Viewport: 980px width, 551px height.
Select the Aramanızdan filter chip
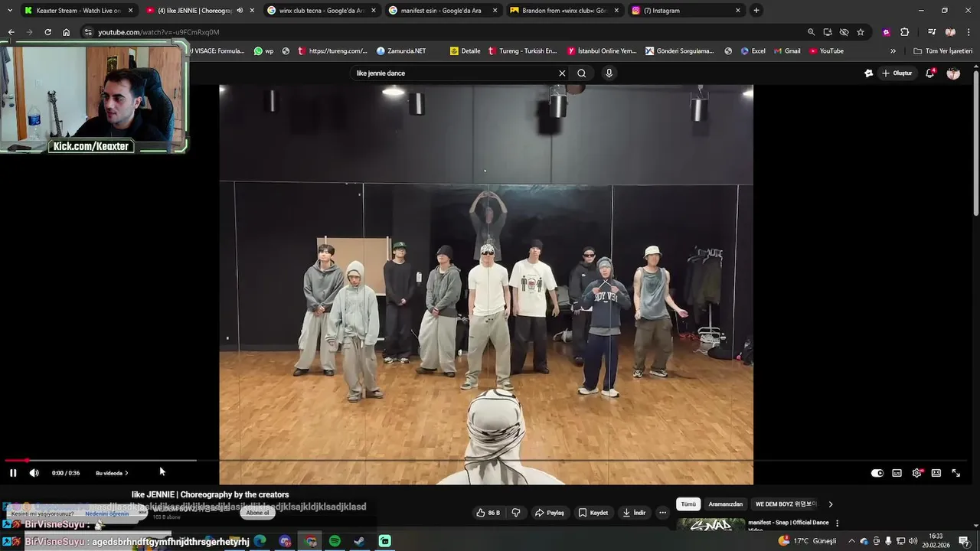coord(725,504)
